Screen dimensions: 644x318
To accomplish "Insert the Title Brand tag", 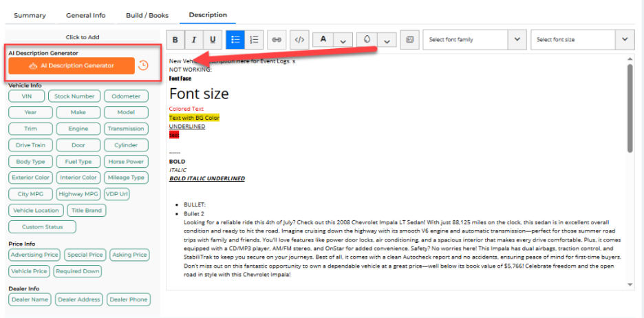I will 86,211.
